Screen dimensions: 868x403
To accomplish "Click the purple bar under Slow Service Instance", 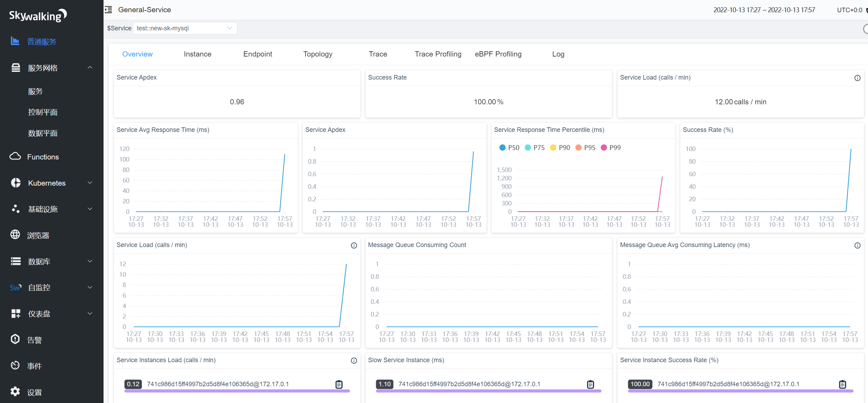I will (488, 391).
